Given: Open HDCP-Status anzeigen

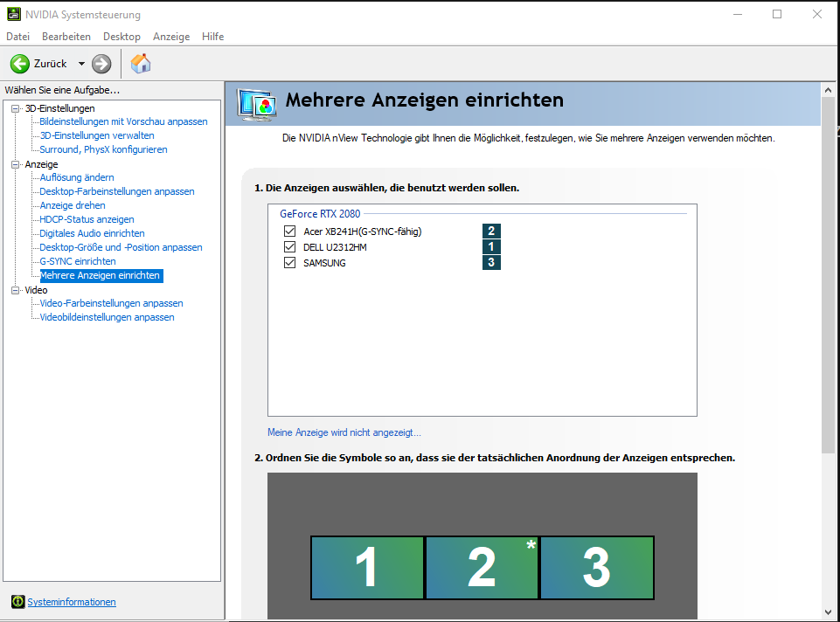Looking at the screenshot, I should [87, 219].
